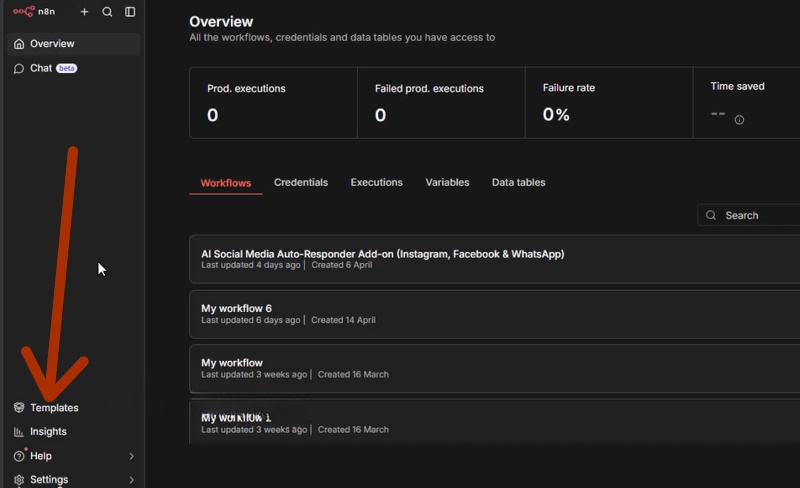Click the Templates cube icon
The width and height of the screenshot is (800, 488).
pos(19,408)
